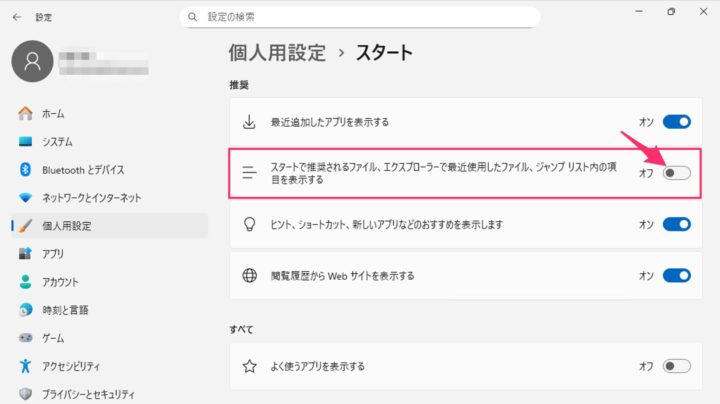
Task: Open ホーム from the sidebar
Action: 53,114
